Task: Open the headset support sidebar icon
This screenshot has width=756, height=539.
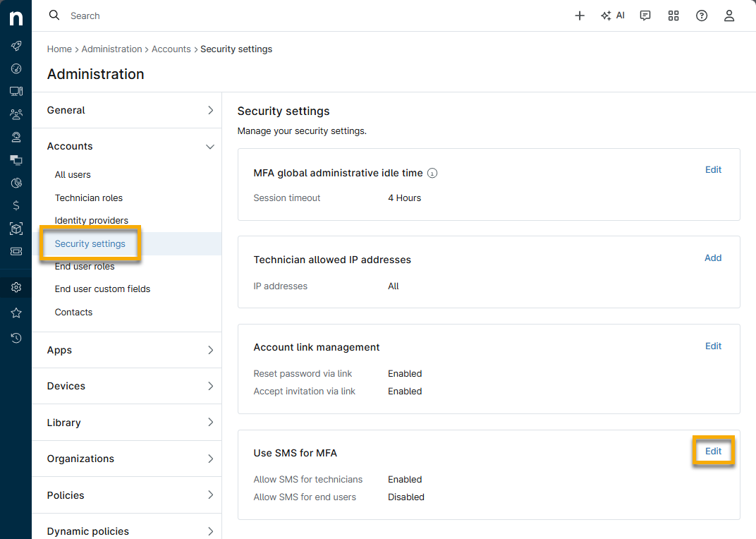Action: 16,137
